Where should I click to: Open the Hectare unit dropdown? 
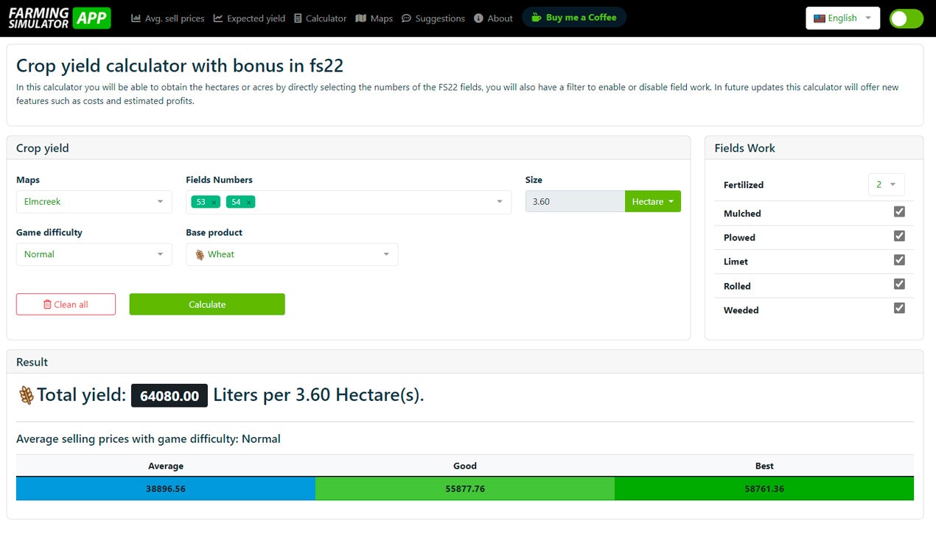[x=653, y=202]
